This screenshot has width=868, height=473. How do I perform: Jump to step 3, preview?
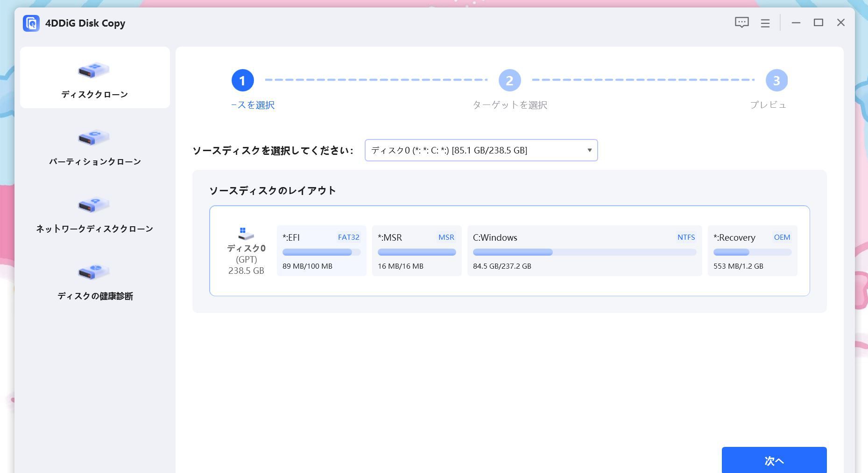coord(777,80)
